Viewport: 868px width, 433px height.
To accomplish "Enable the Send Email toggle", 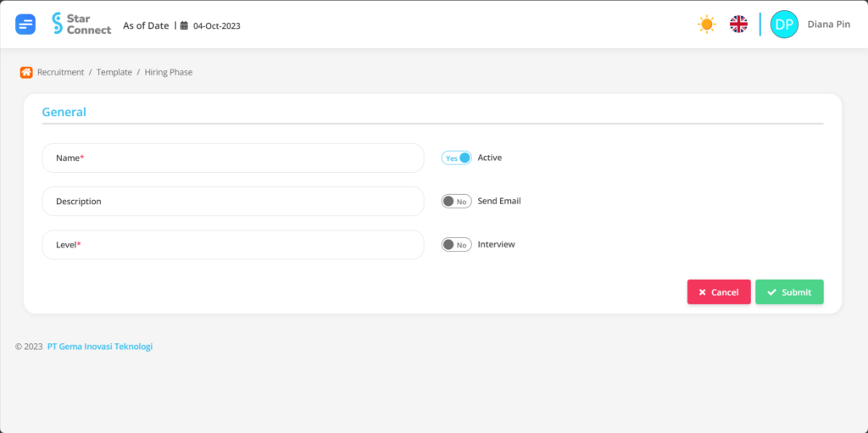I will [x=456, y=201].
